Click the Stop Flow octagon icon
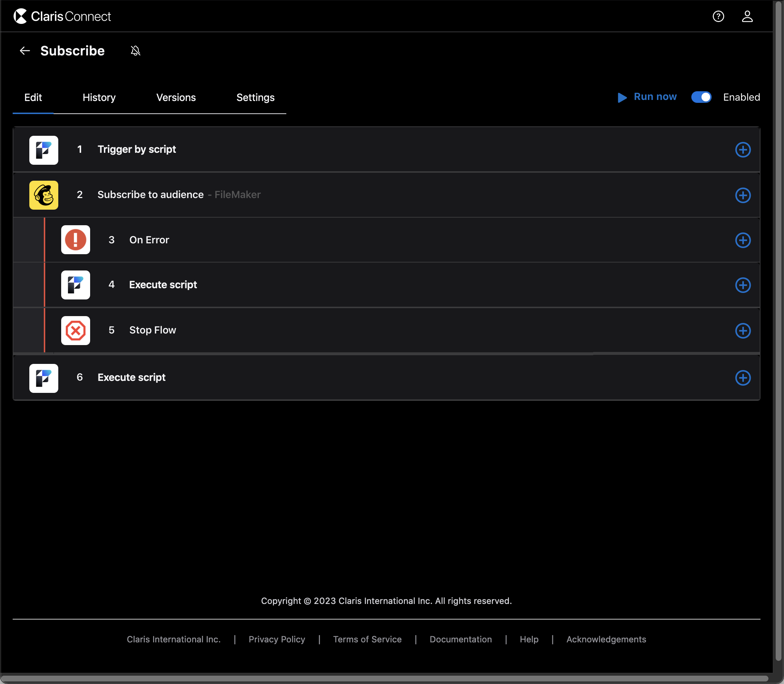Image resolution: width=784 pixels, height=684 pixels. [x=75, y=330]
